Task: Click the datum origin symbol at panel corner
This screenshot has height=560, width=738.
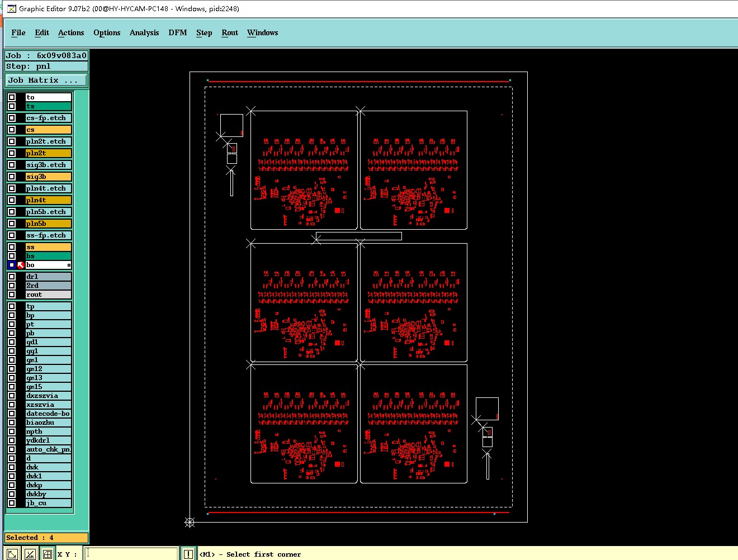Action: 190,523
